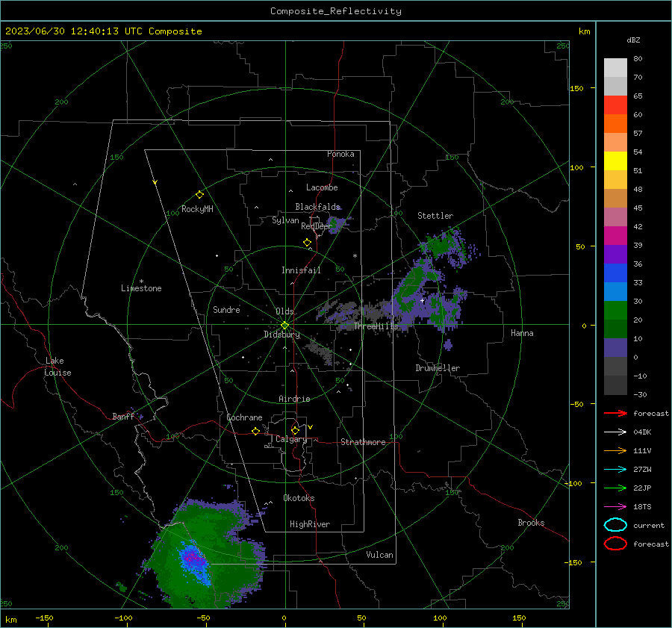672x628 pixels.
Task: Select the 20 dBZ green color swatch
Action: 615,311
